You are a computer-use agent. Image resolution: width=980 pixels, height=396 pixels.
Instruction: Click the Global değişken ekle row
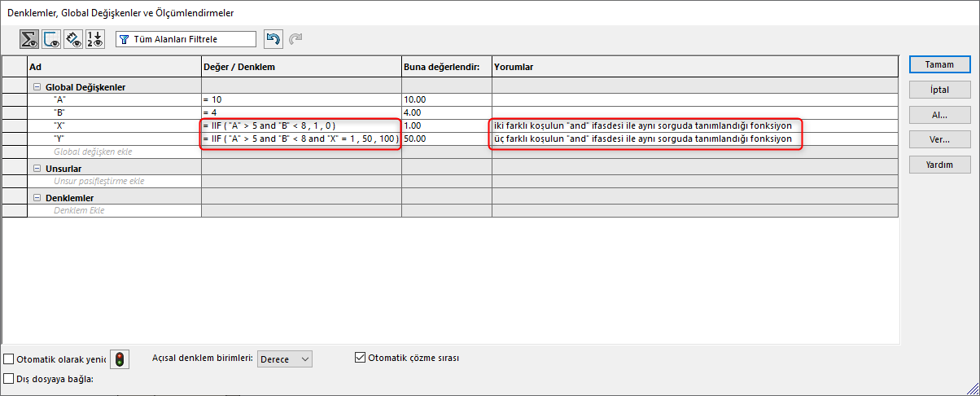tap(114, 152)
